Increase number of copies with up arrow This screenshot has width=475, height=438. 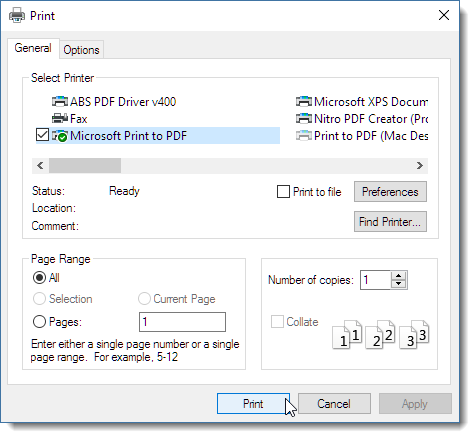coord(398,276)
